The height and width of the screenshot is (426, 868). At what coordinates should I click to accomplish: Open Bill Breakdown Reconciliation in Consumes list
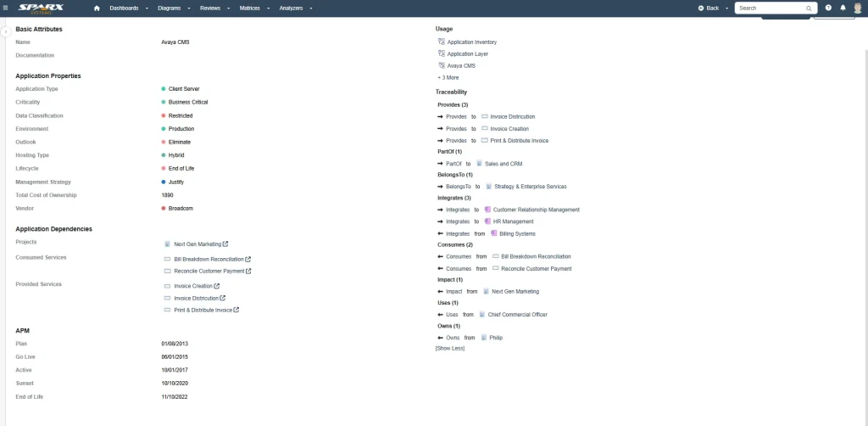[536, 256]
